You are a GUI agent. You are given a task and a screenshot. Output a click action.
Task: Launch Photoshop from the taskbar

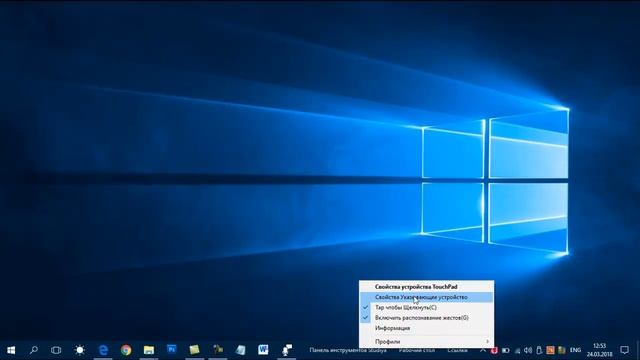click(x=171, y=349)
